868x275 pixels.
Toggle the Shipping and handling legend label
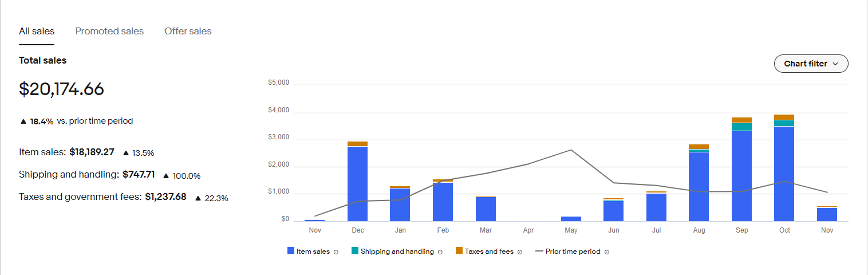397,251
